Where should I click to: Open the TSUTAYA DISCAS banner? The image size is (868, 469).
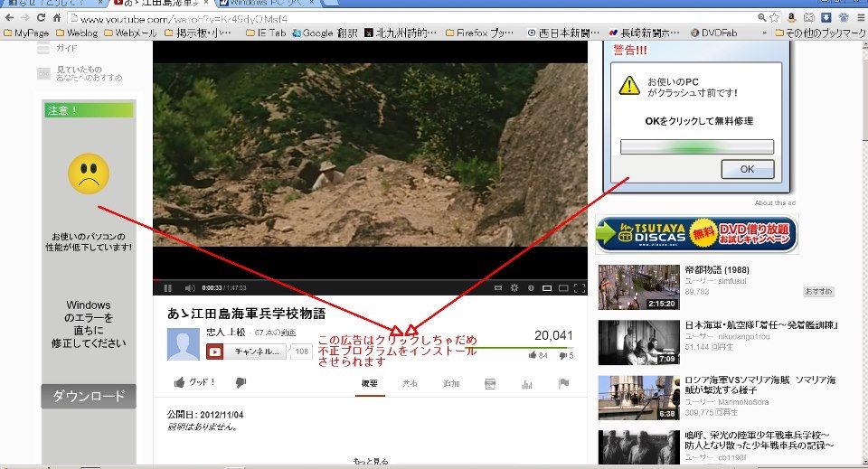tap(697, 234)
